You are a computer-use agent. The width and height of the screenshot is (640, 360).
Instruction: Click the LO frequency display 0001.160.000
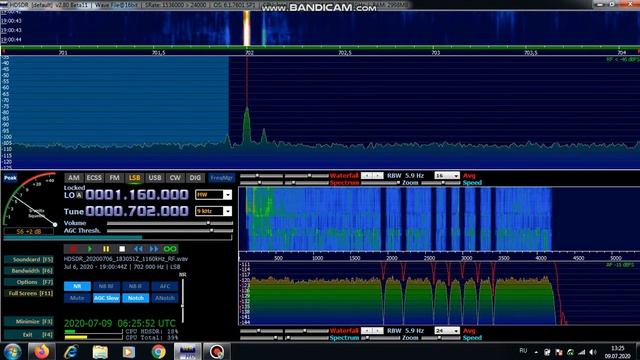137,195
